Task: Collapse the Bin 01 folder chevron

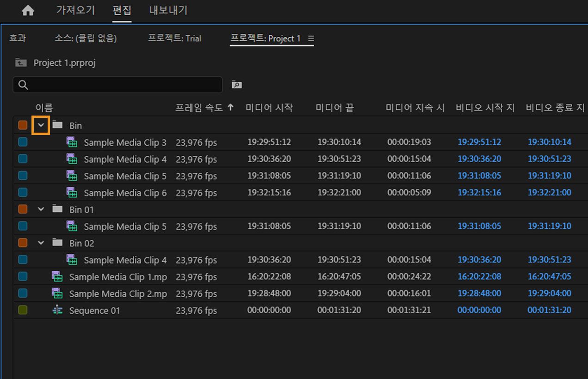Action: (x=41, y=209)
